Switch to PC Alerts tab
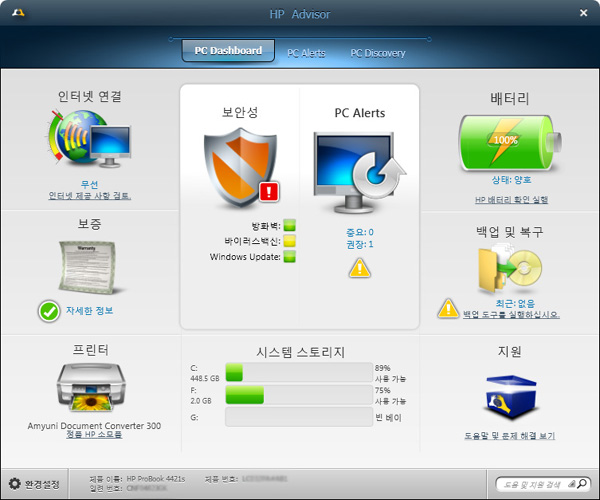The width and height of the screenshot is (600, 500). 306,53
